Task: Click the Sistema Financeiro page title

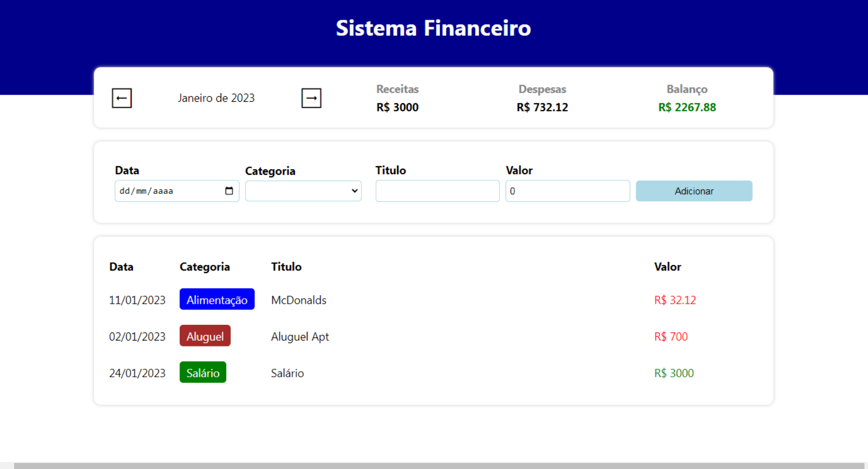Action: pyautogui.click(x=433, y=28)
